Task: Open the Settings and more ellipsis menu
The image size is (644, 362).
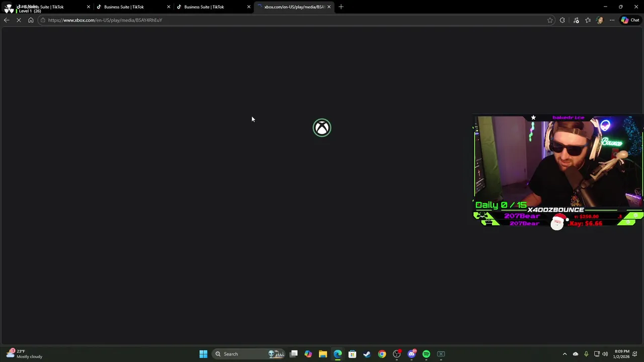Action: click(612, 20)
